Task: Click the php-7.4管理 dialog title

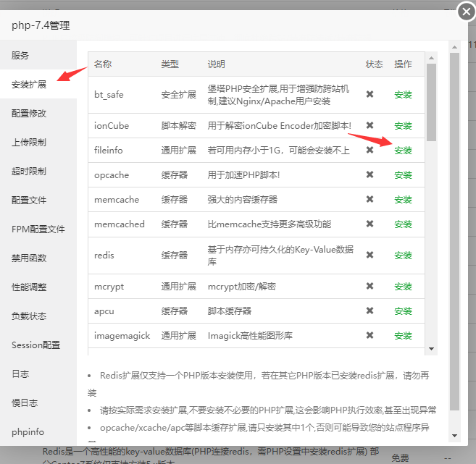Action: click(41, 25)
